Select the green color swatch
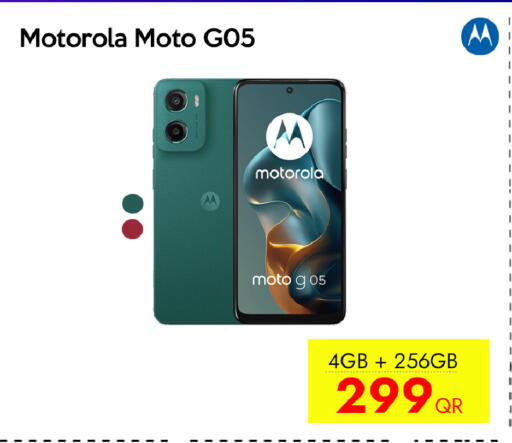The image size is (512, 443). pyautogui.click(x=133, y=203)
